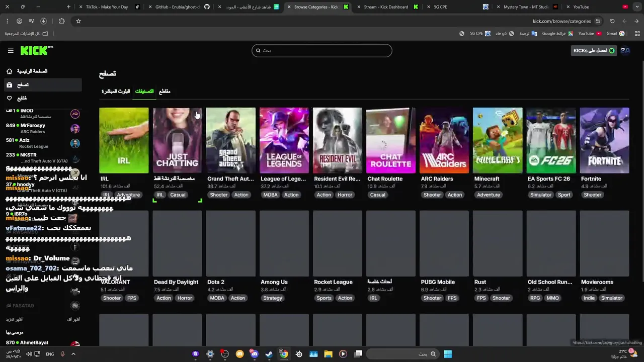Click the MOBA tag under League of Legends
The image size is (644, 362).
pos(270,195)
